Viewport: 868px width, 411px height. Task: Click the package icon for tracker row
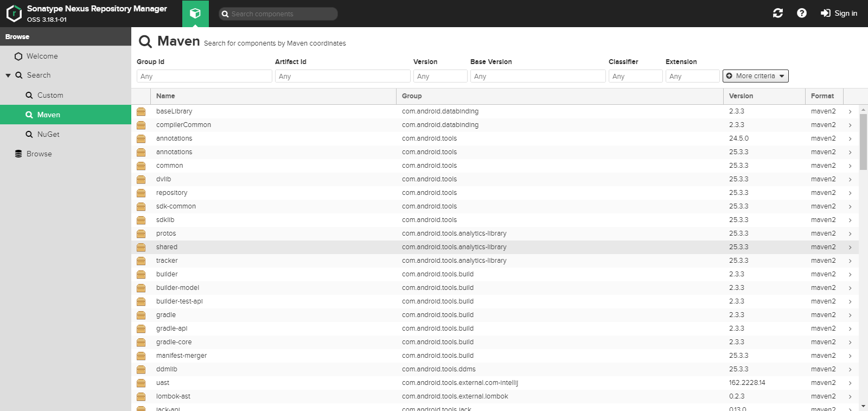click(x=141, y=261)
